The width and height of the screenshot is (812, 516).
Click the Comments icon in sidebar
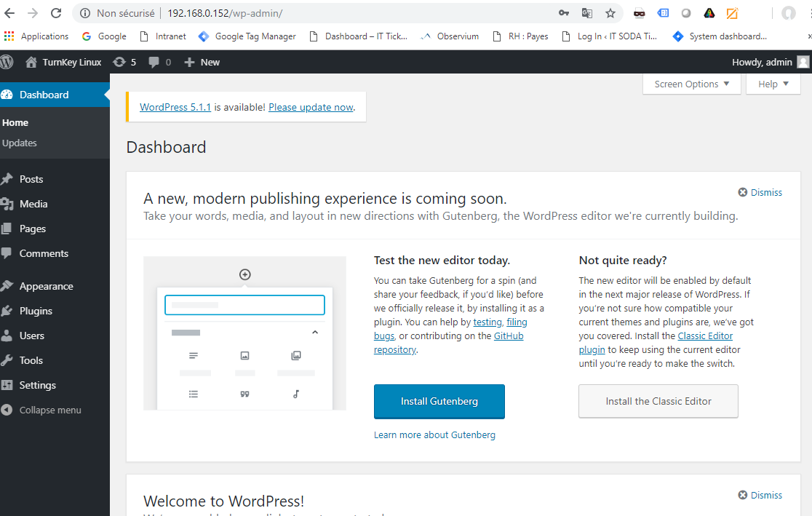click(x=7, y=253)
